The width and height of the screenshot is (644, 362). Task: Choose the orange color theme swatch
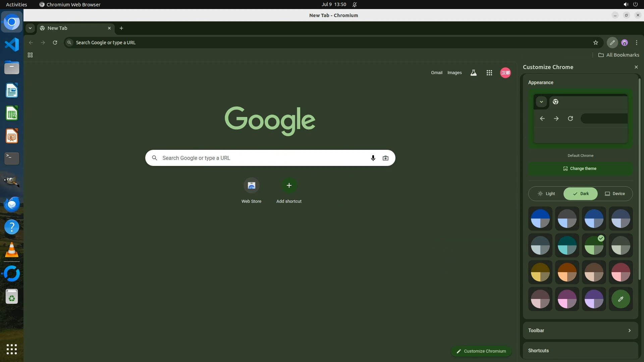(567, 272)
